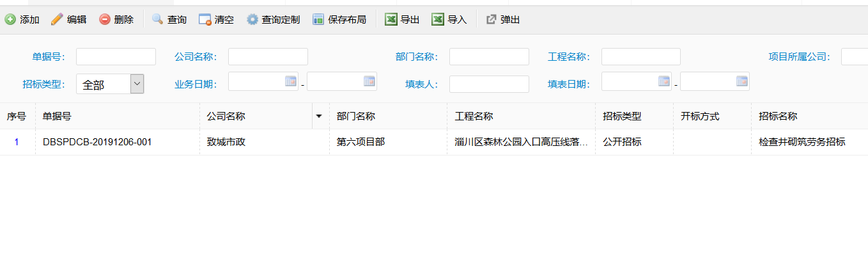
Task: Focus the 填表人 input field
Action: click(489, 84)
